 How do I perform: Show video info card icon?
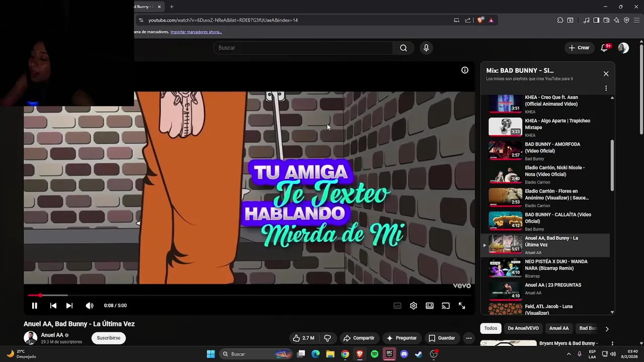465,70
